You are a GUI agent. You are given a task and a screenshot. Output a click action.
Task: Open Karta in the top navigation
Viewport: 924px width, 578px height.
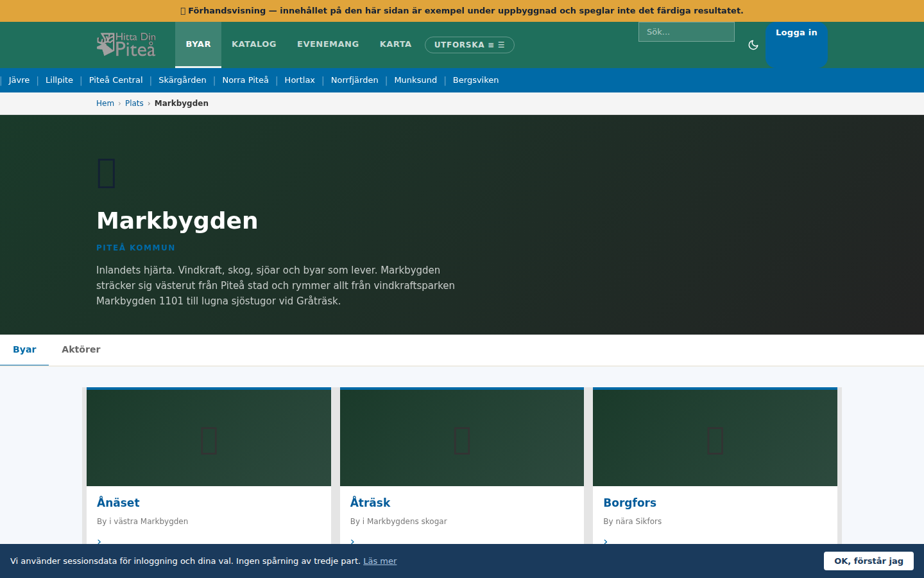click(x=395, y=44)
